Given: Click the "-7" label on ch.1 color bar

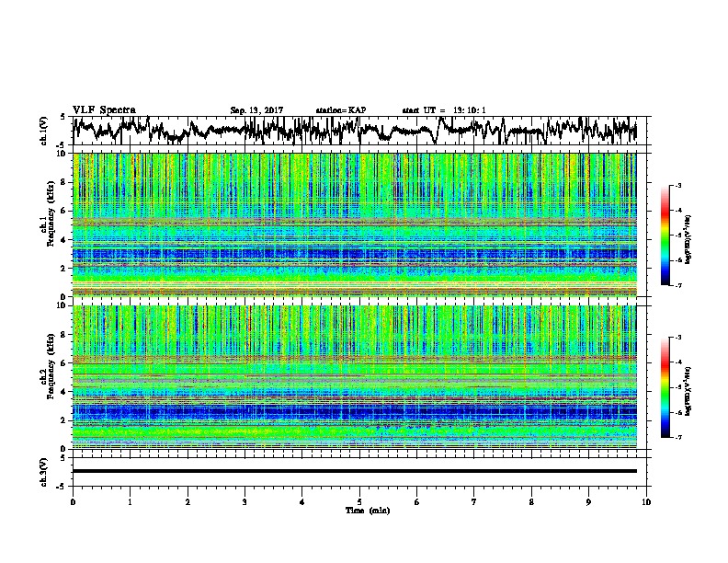Looking at the screenshot, I should 677,285.
